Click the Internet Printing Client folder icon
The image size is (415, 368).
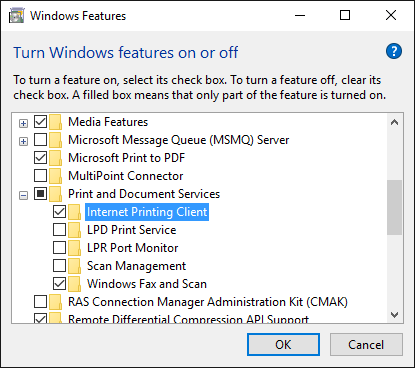pyautogui.click(x=74, y=212)
